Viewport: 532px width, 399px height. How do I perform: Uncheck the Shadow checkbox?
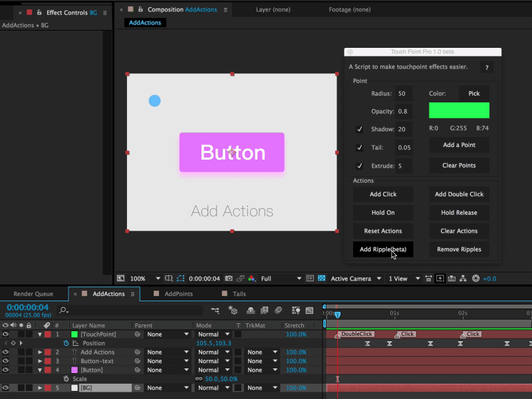pos(359,129)
